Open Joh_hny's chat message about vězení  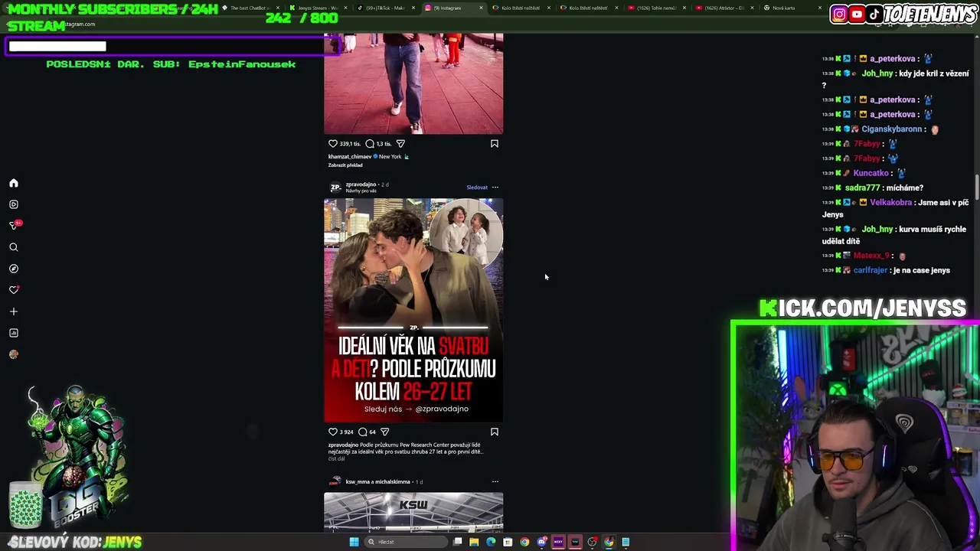click(895, 80)
